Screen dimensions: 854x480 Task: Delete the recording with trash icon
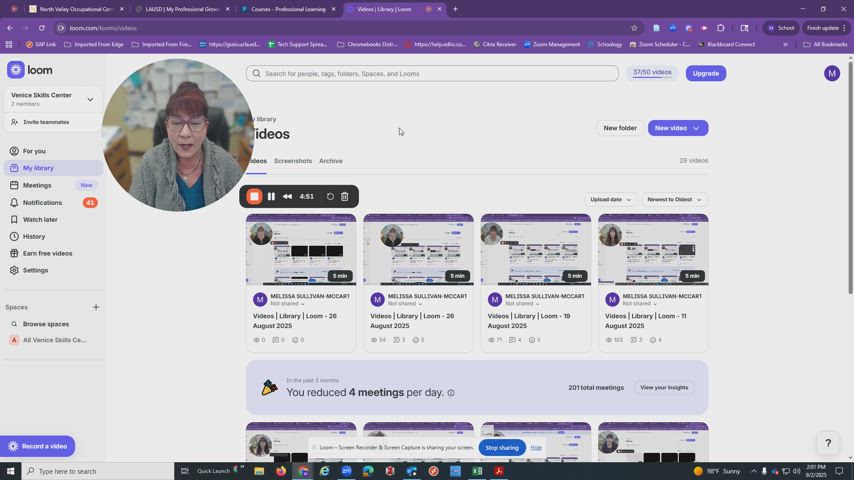(x=345, y=196)
